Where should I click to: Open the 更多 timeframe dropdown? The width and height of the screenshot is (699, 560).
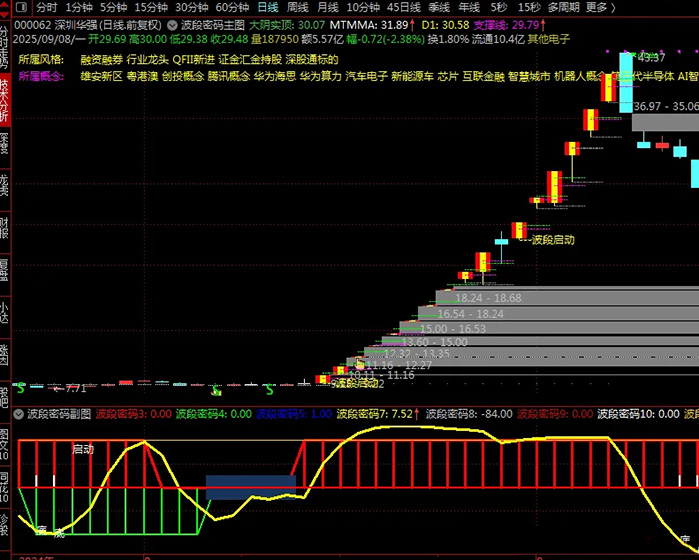click(599, 6)
